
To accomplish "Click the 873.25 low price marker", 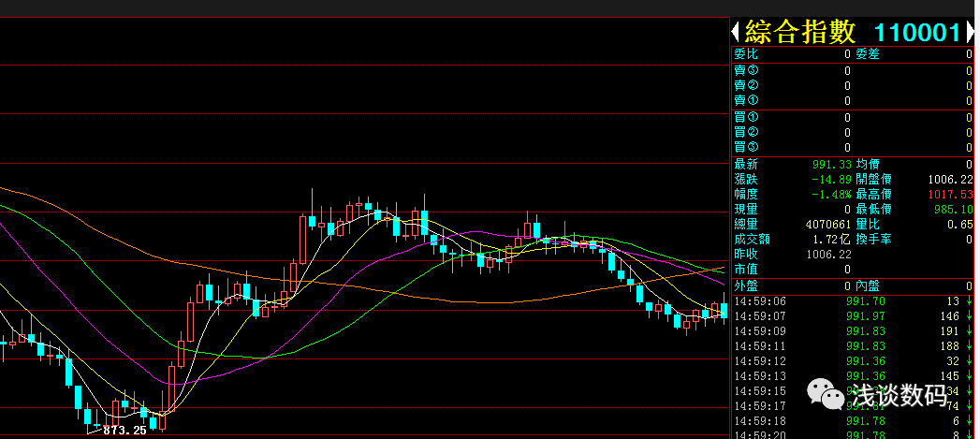I will 124,431.
